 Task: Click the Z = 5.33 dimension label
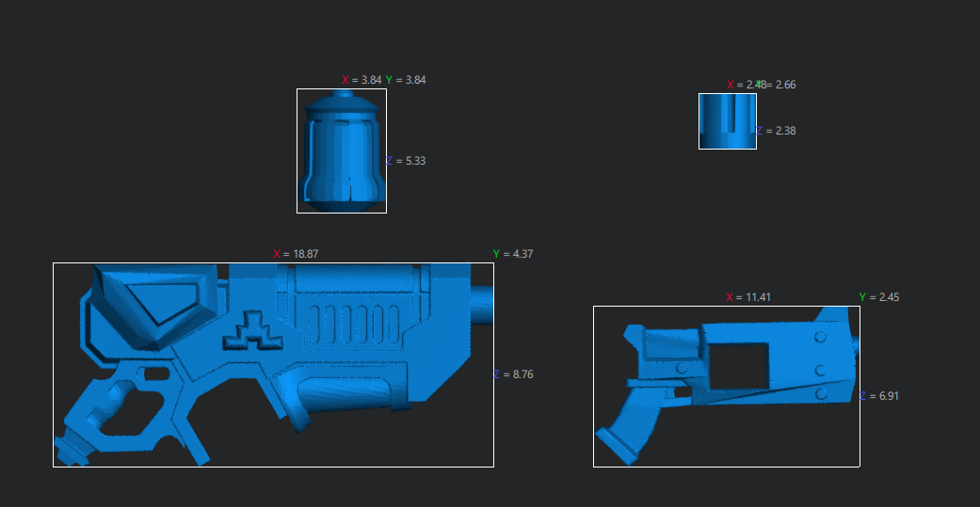coord(406,161)
